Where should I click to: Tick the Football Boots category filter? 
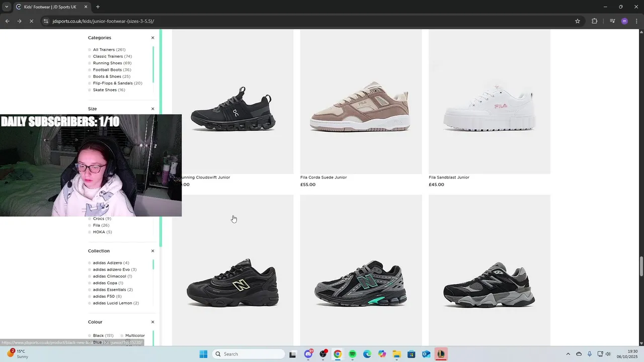(90, 70)
